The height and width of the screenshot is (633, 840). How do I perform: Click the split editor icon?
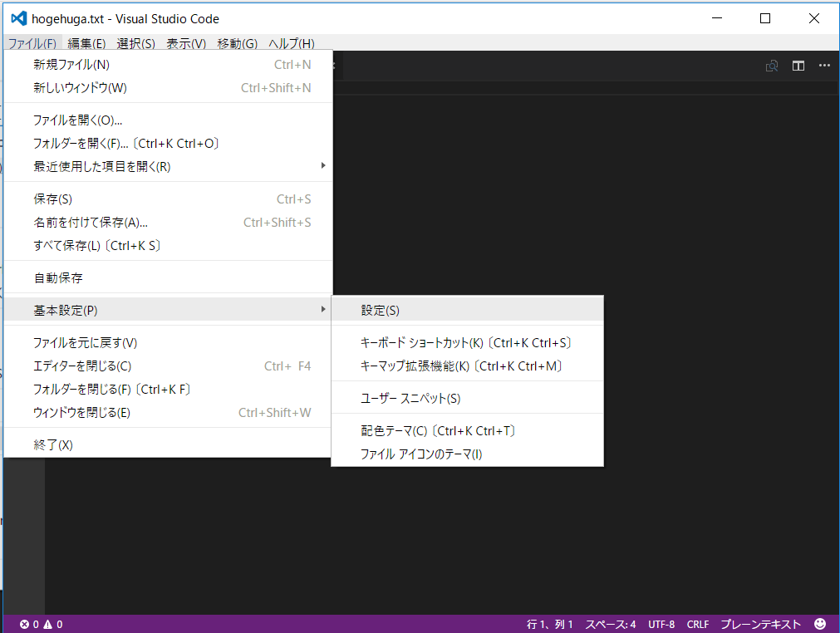(x=798, y=66)
